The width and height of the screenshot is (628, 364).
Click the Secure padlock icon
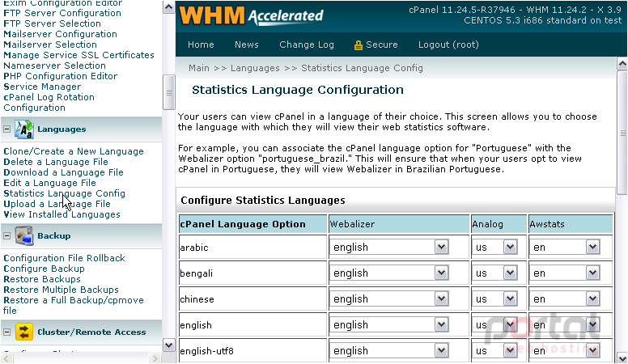point(358,44)
